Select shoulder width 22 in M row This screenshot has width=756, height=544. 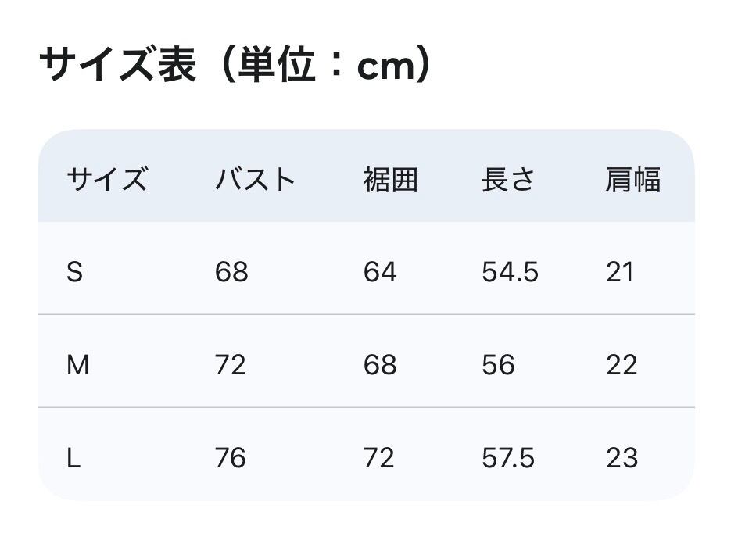(622, 365)
